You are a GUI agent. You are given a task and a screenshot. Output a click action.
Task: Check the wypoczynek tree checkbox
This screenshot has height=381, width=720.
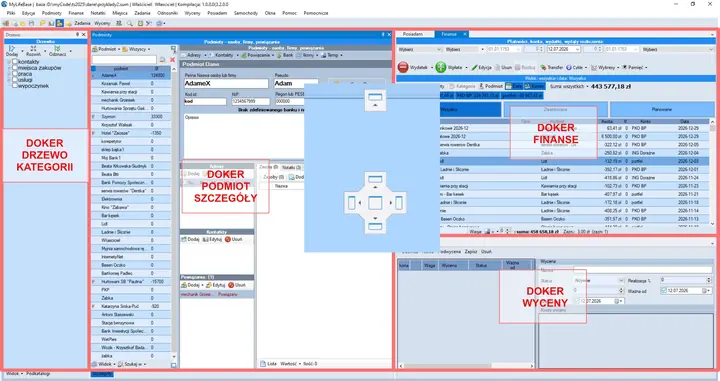(x=15, y=85)
